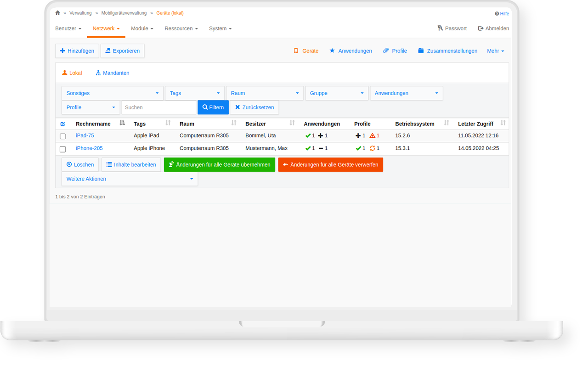The image size is (588, 367).
Task: Open the Gruppe filter dropdown
Action: coord(337,93)
